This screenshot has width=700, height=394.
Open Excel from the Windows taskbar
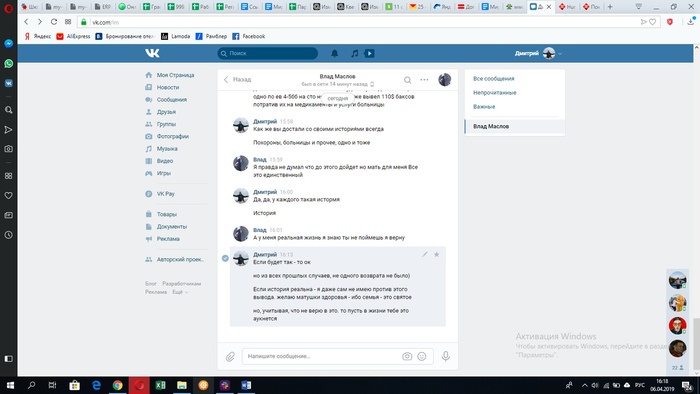point(160,385)
